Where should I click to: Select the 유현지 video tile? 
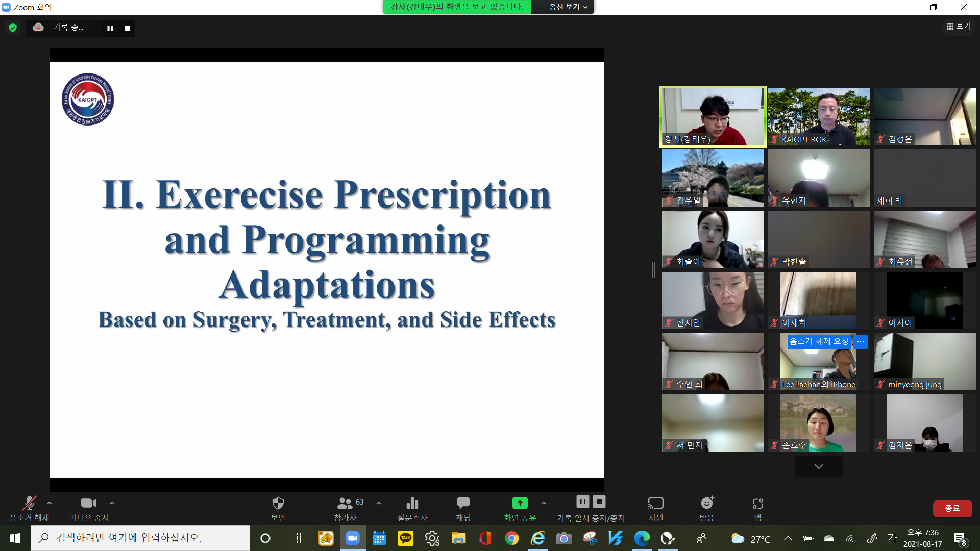[x=819, y=178]
